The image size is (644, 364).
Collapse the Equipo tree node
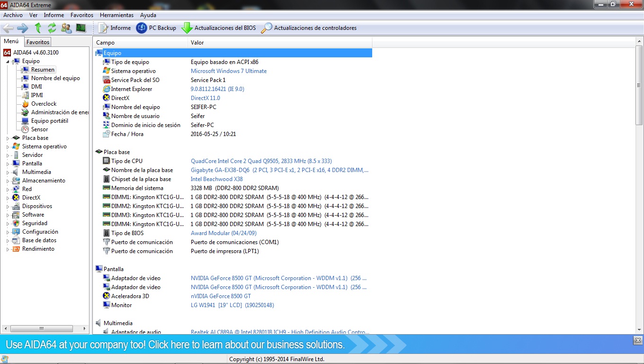coord(8,61)
